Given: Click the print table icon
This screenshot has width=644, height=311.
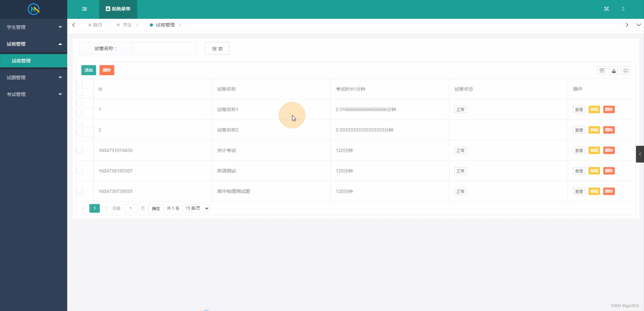Looking at the screenshot, I should [626, 70].
